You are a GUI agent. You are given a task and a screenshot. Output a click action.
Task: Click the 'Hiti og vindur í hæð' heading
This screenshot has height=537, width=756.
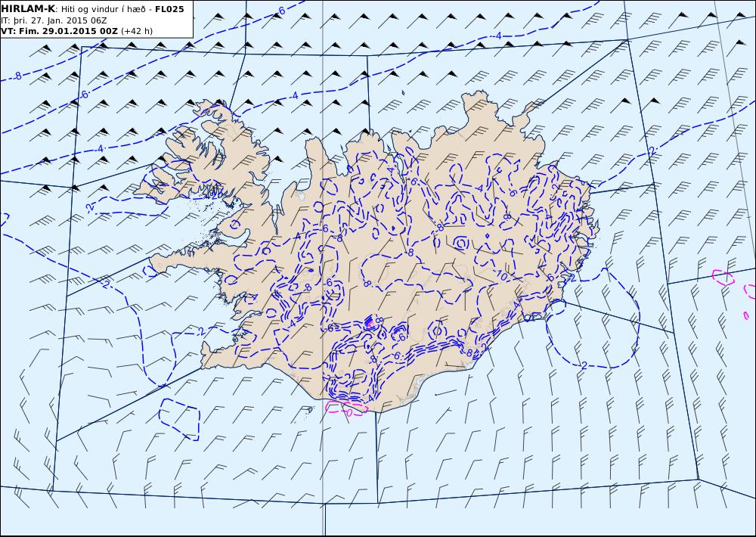[x=103, y=10]
